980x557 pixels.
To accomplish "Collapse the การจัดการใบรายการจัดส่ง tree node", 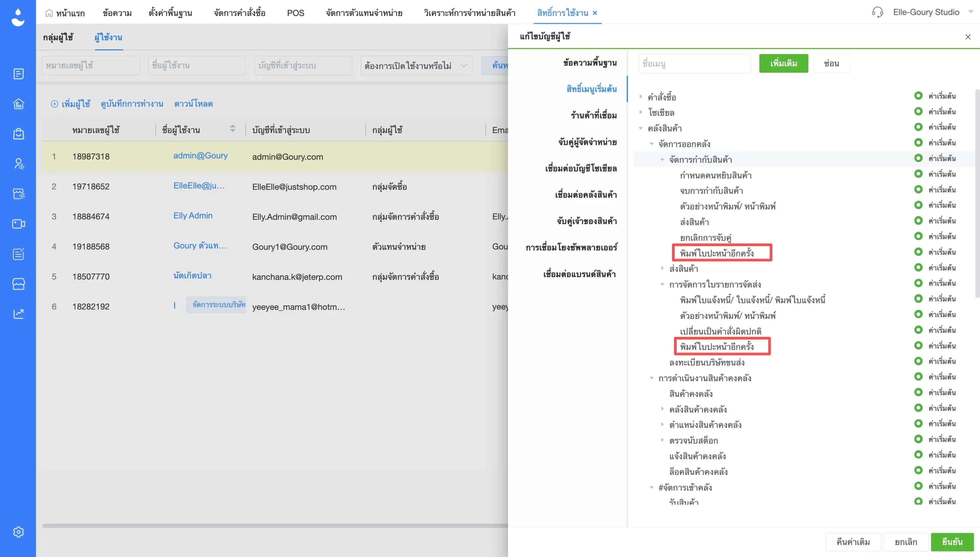I will pos(662,284).
